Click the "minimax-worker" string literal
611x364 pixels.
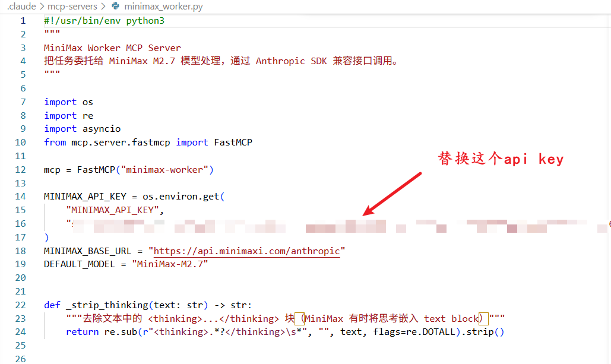164,170
